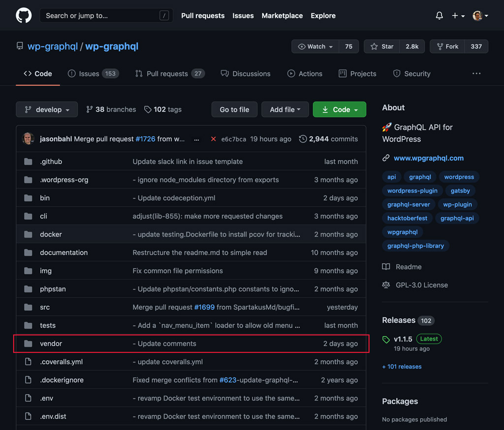Open cli folder icon
The height and width of the screenshot is (430, 504).
click(28, 216)
